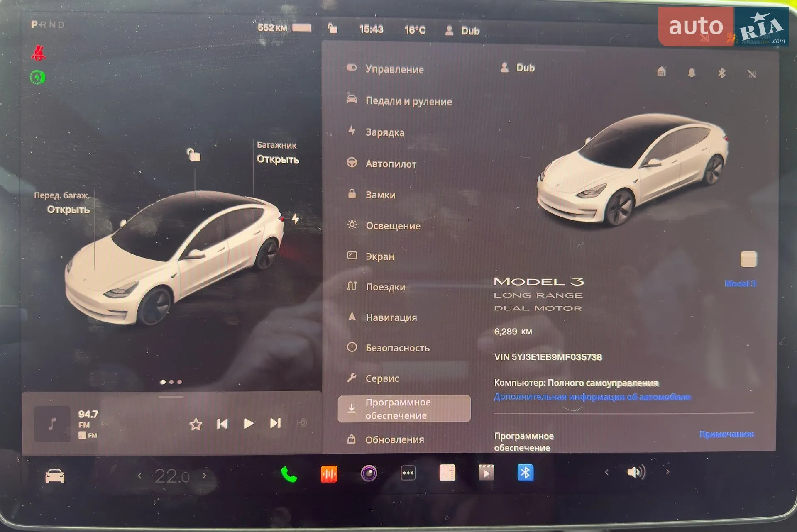Screen dimensions: 797x532
Task: Tap the blue Model 3 name link
Action: 741,283
